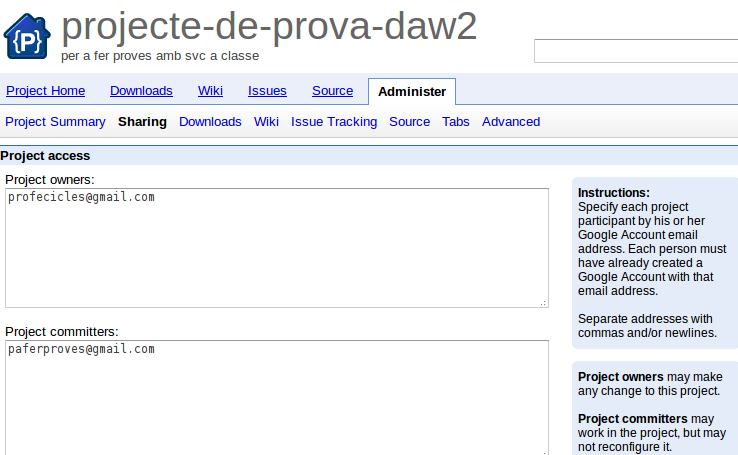Viewport: 738px width, 455px height.
Task: Open Downloads admin settings link
Action: [210, 122]
